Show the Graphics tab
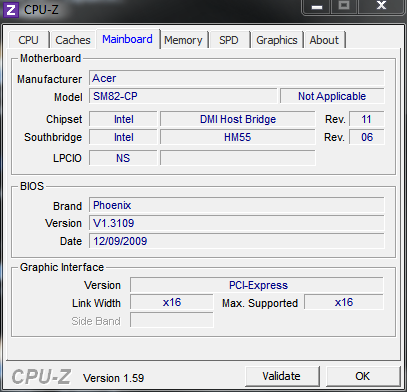Viewport: 407px width, 392px height. 277,40
